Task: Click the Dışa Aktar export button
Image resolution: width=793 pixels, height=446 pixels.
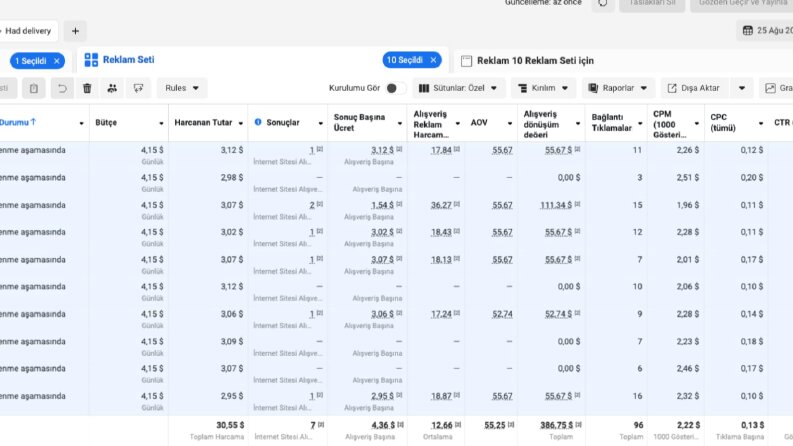Action: [694, 88]
